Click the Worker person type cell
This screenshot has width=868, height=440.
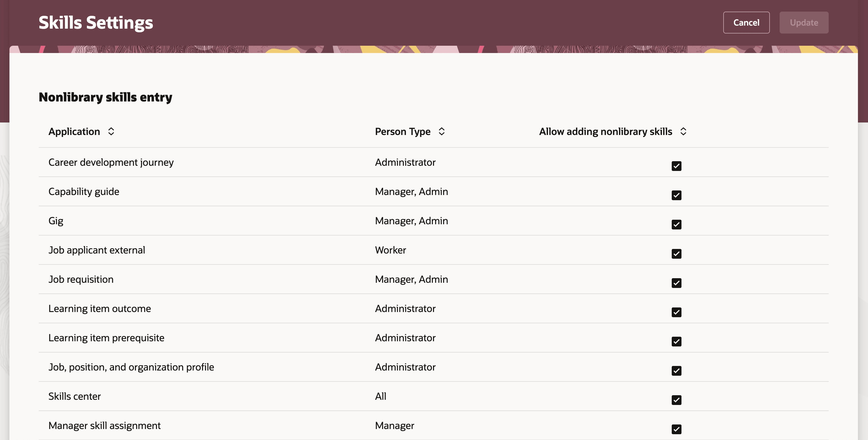pos(390,250)
